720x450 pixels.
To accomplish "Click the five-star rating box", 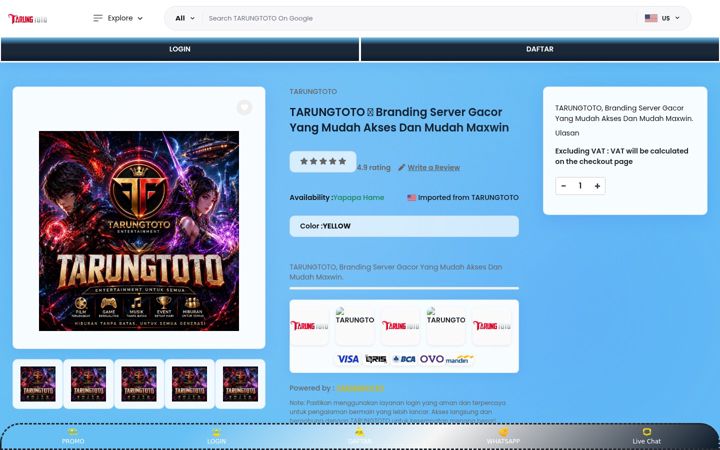I will (323, 162).
